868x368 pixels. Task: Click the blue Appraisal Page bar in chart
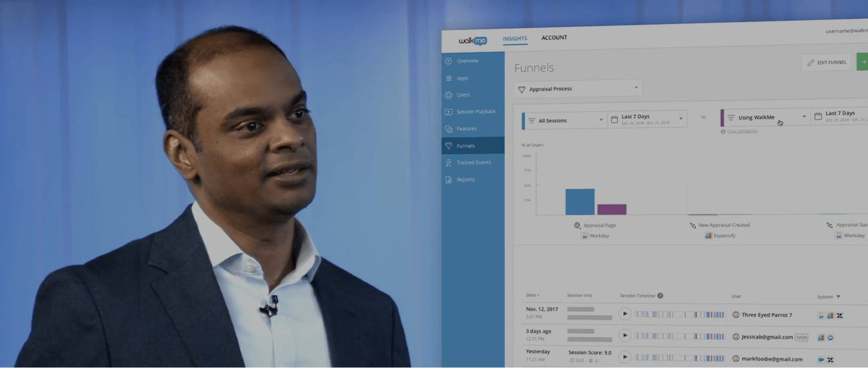pos(580,202)
